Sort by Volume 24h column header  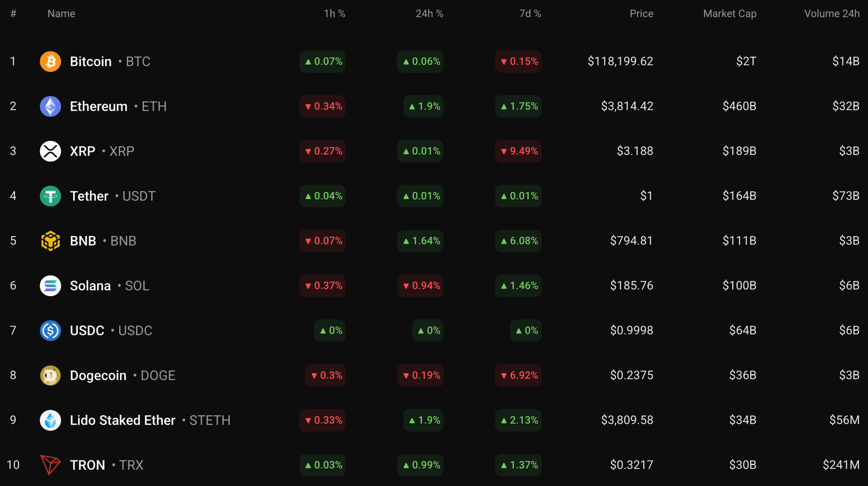coord(832,14)
